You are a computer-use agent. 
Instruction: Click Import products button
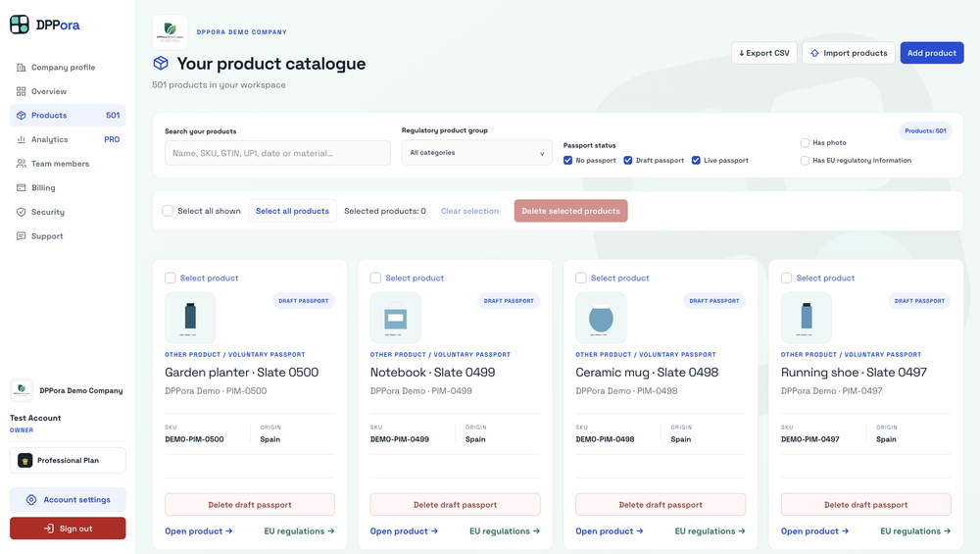849,53
